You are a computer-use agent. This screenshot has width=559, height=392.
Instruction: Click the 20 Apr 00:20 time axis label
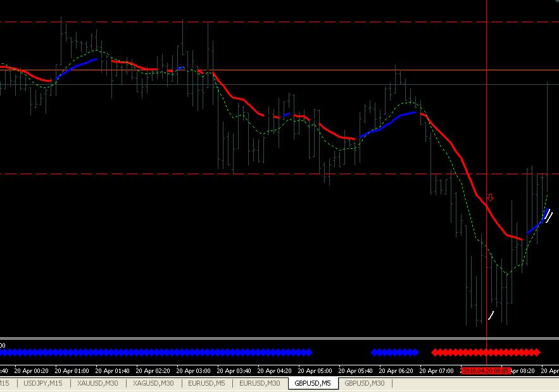coord(31,371)
